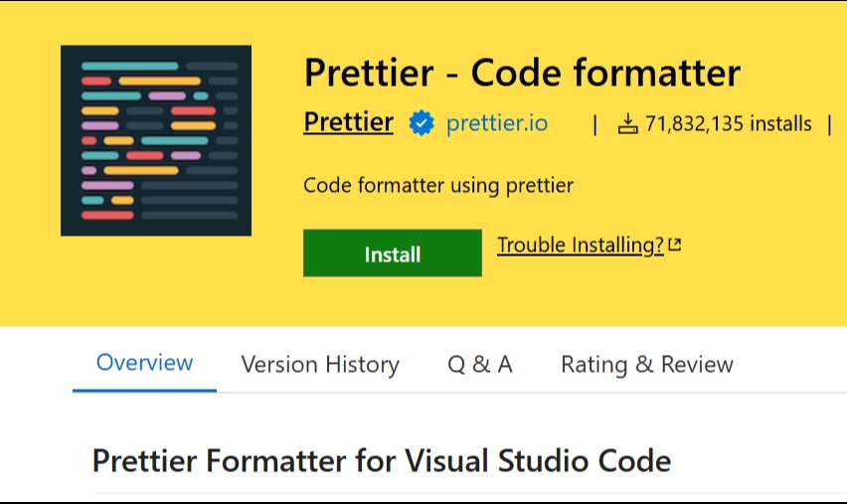Open the Prettier publisher link
The width and height of the screenshot is (847, 504).
click(x=348, y=122)
